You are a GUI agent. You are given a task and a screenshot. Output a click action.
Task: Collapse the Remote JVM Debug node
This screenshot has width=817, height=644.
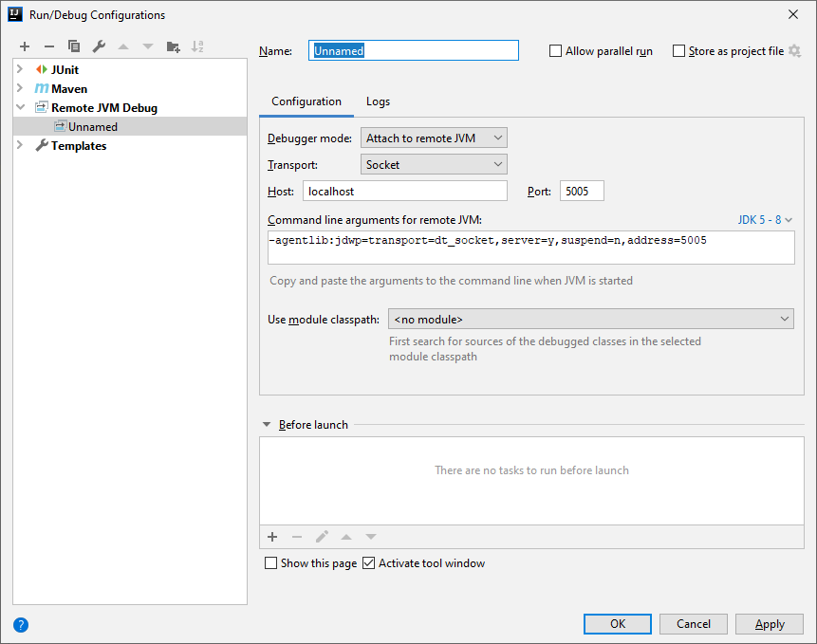pyautogui.click(x=20, y=107)
